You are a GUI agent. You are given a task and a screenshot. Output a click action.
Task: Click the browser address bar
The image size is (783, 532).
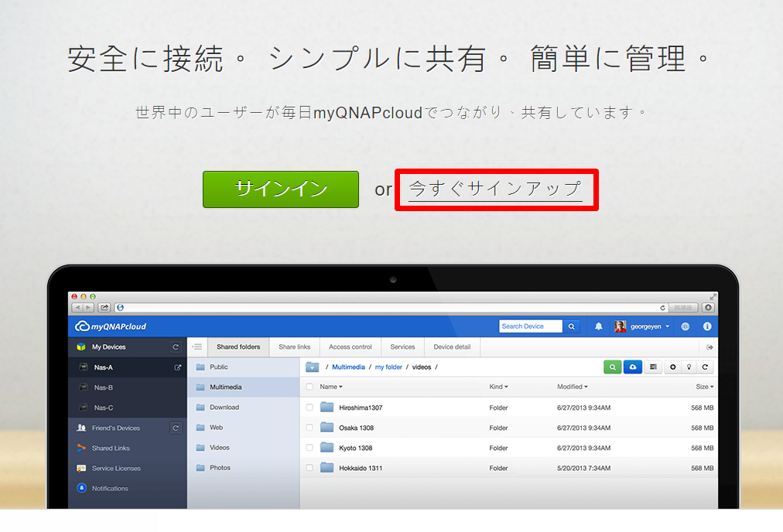pos(391,308)
